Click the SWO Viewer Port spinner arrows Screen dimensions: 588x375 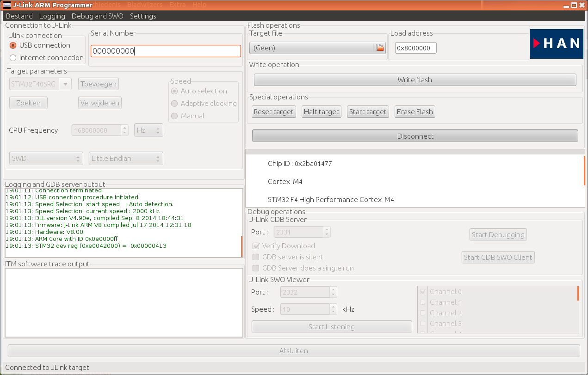coord(333,292)
